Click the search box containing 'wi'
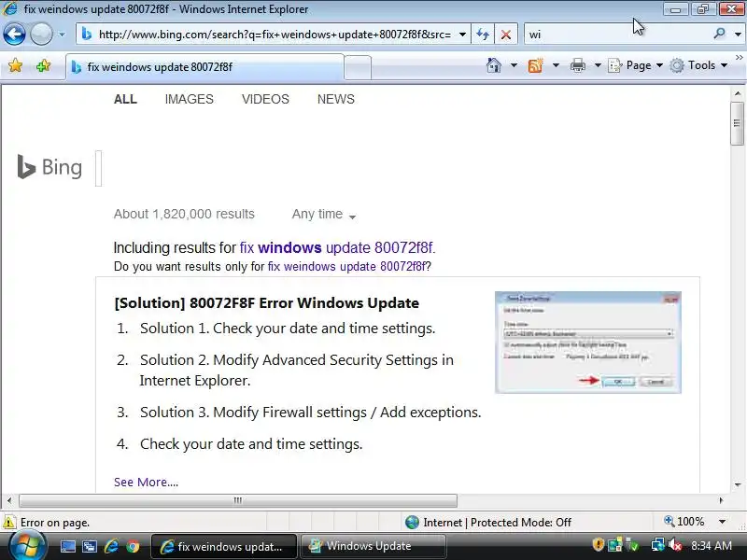 (617, 35)
